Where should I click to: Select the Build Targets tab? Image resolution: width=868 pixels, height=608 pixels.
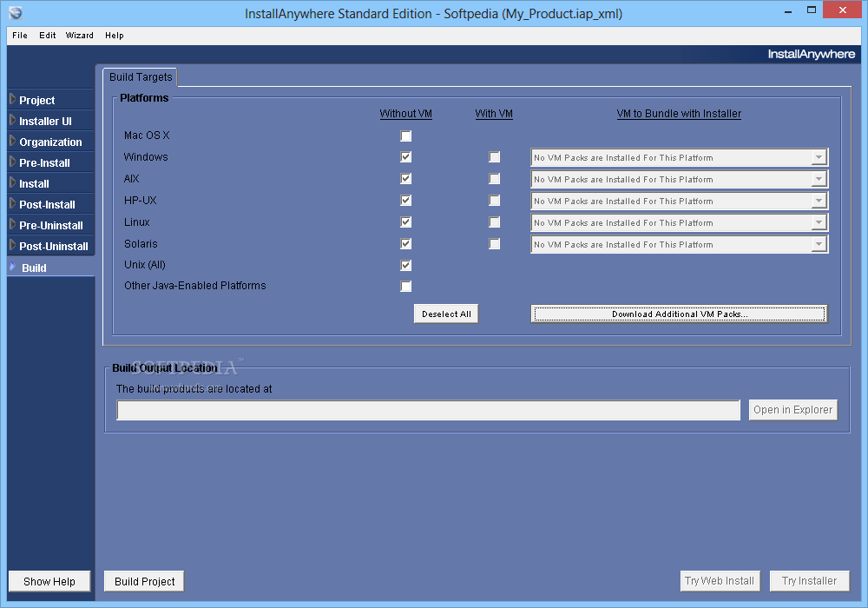tap(141, 77)
